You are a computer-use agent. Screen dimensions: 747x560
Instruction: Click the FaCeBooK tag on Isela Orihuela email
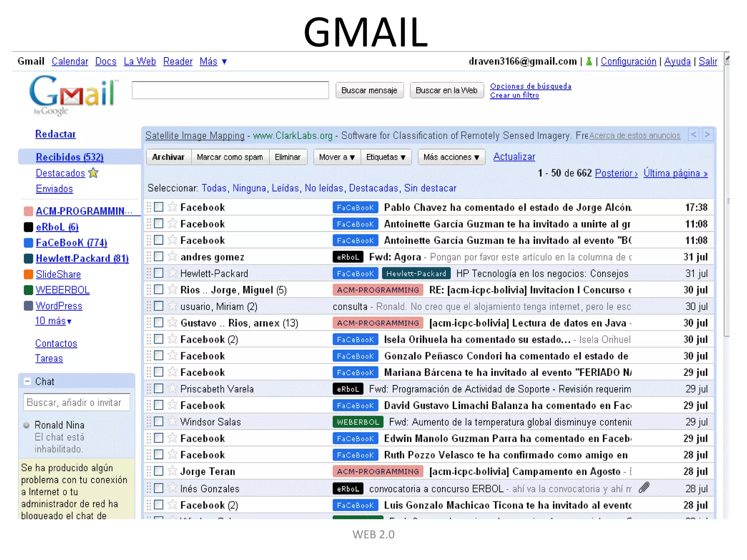pyautogui.click(x=355, y=339)
